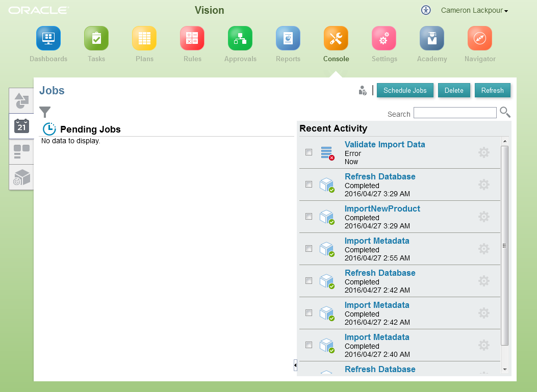The width and height of the screenshot is (537, 392).
Task: Check the Validate Import Data checkbox
Action: (309, 152)
